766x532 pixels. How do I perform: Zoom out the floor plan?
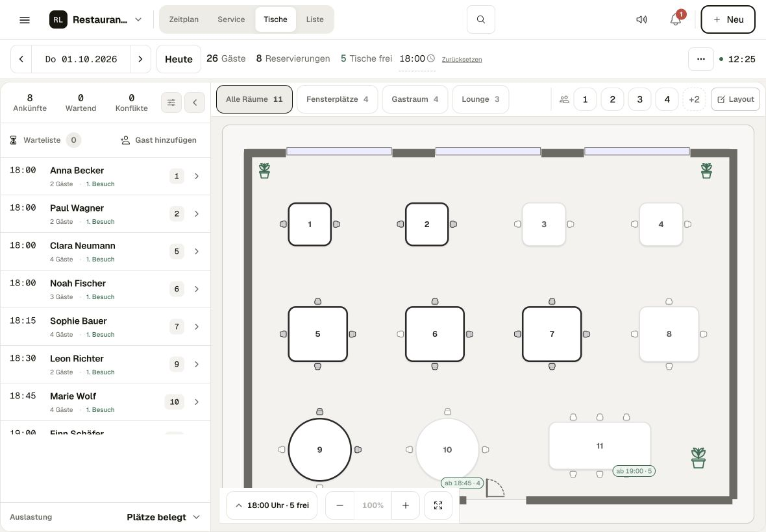340,505
